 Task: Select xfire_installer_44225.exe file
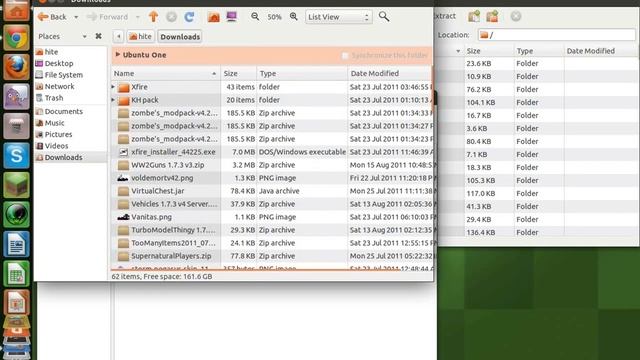[x=271, y=152]
